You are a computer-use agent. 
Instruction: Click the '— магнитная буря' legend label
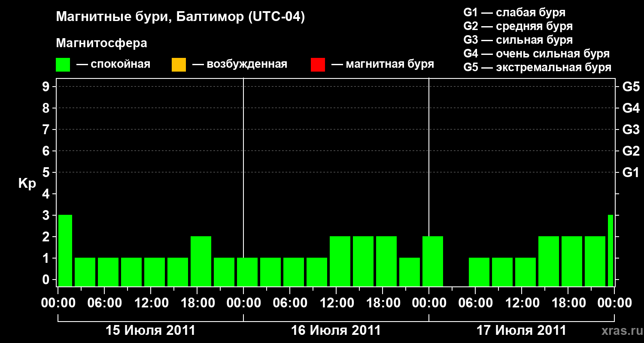coord(383,64)
